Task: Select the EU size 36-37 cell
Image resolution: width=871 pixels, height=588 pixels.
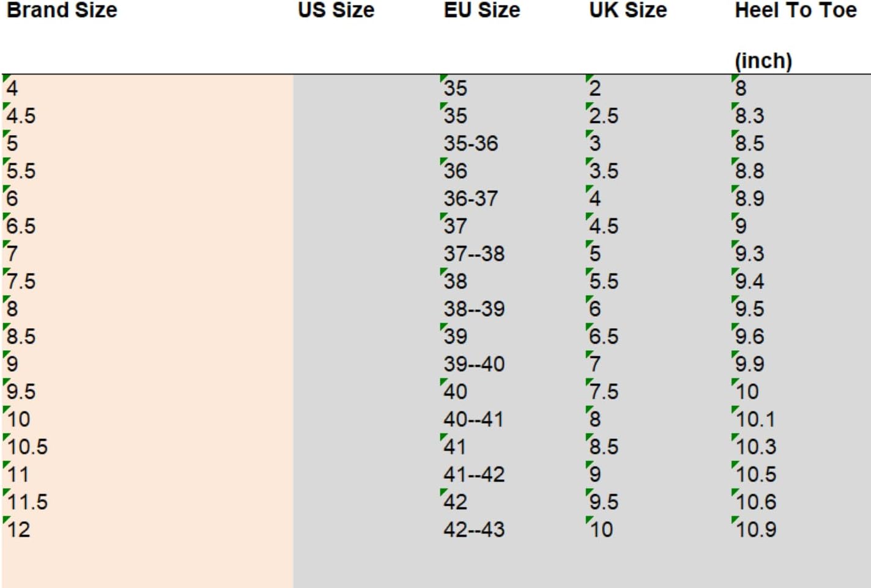Action: click(x=471, y=199)
